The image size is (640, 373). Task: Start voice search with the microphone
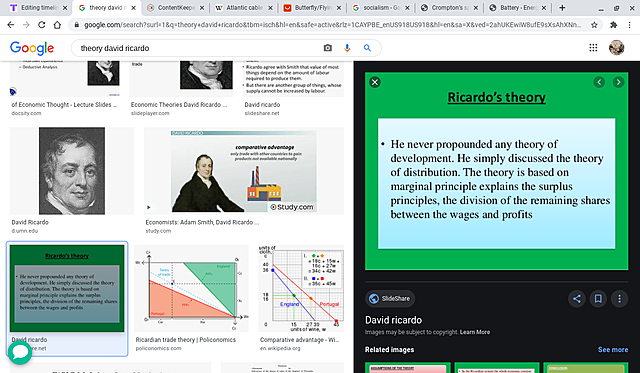[347, 48]
